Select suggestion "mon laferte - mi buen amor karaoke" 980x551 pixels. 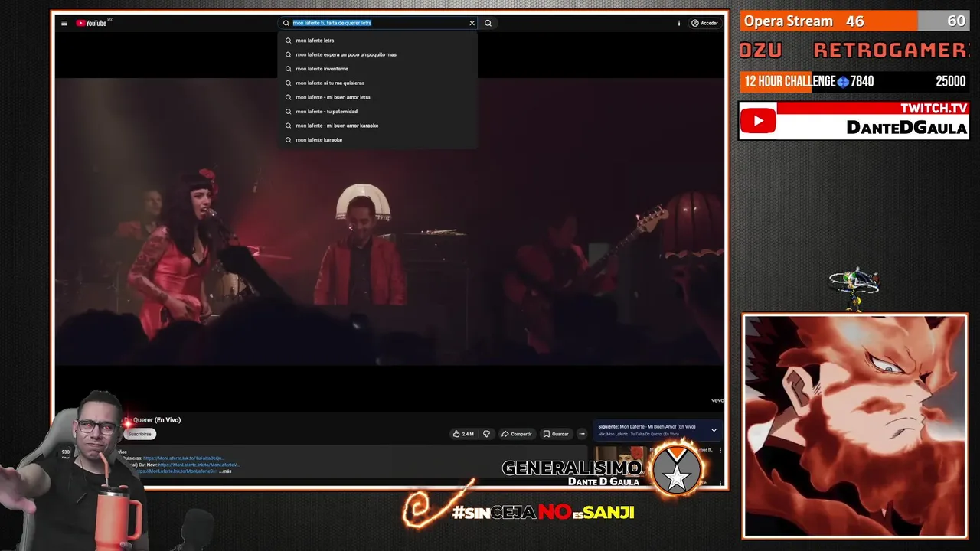pos(377,126)
